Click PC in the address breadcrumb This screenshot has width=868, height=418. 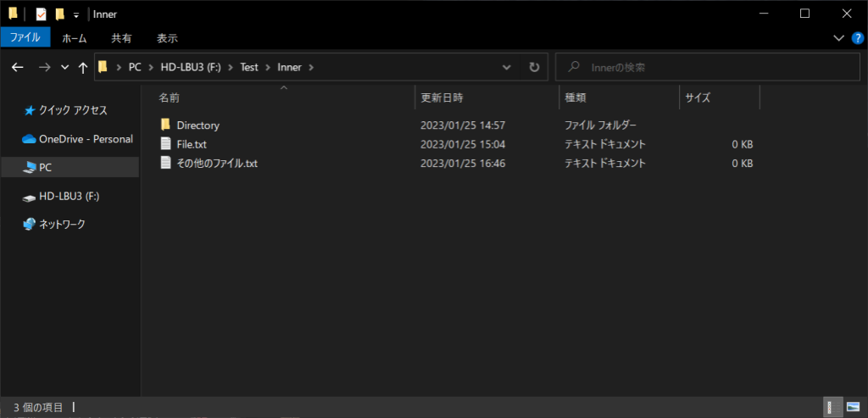click(135, 68)
